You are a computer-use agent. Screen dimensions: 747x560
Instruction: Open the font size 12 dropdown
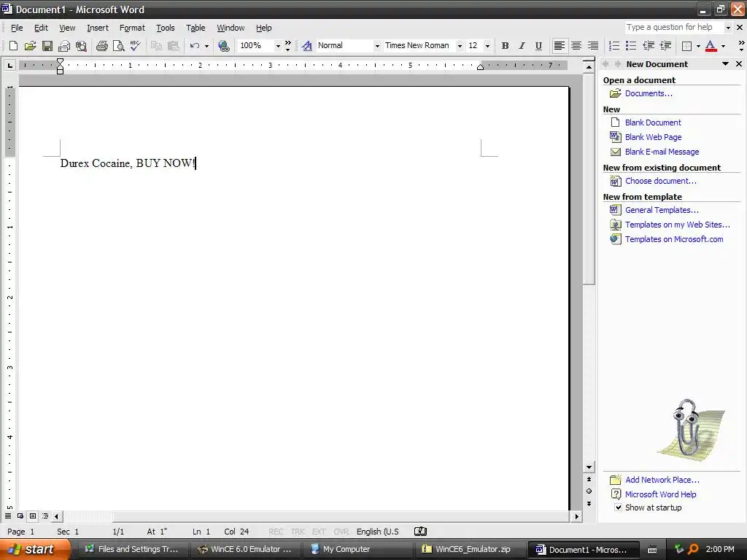[x=487, y=46]
